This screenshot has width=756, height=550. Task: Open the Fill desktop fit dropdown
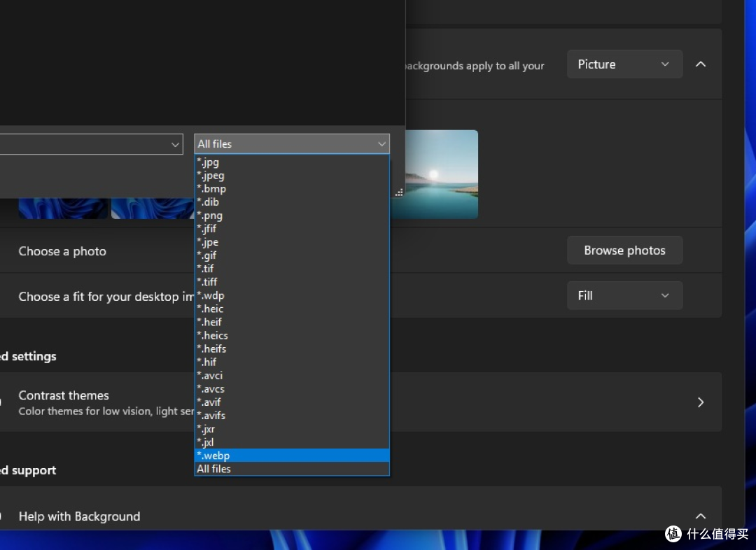tap(624, 295)
